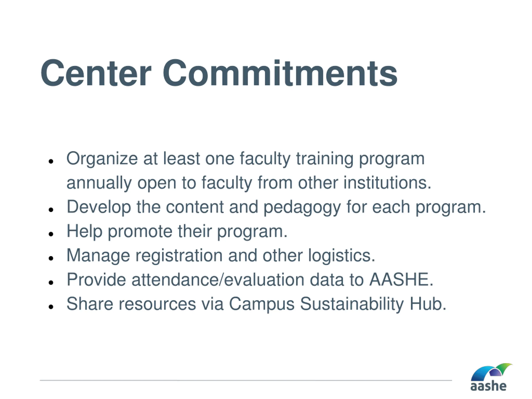The height and width of the screenshot is (399, 532).
Task: Click the uppercase word 'AASHE' in the fifth bullet
Action: point(399,280)
